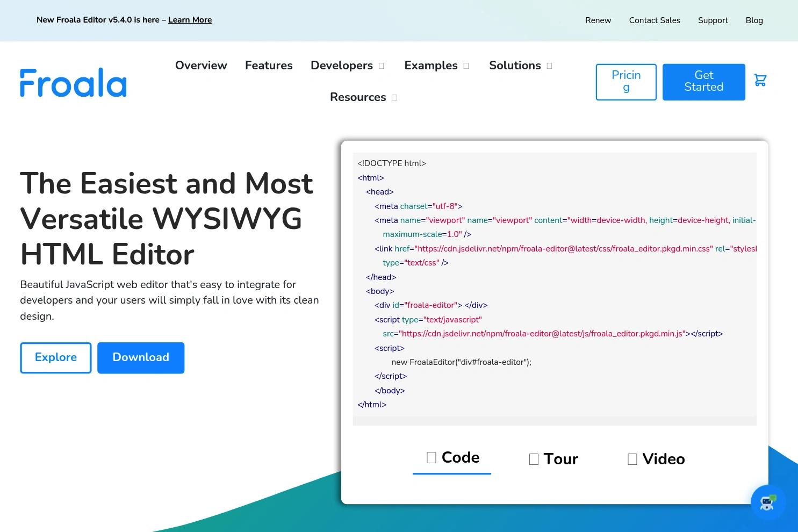The height and width of the screenshot is (532, 798).
Task: Click the Get Started button
Action: tap(703, 82)
